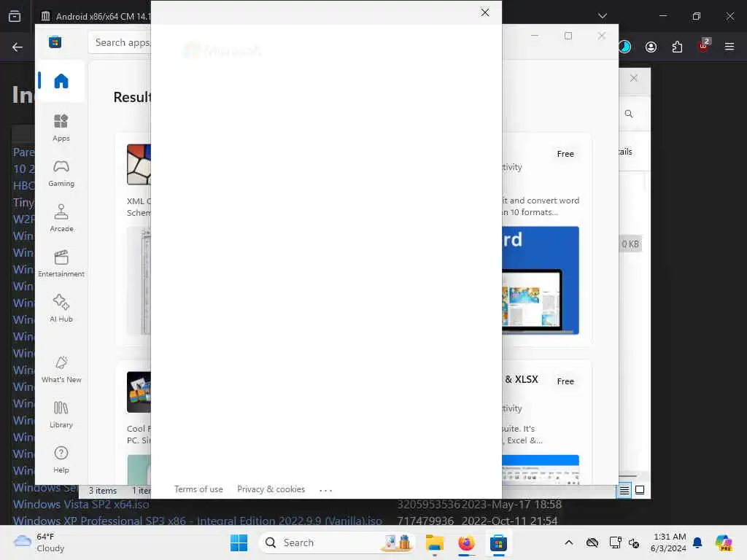Viewport: 747px width, 560px height.
Task: Click the Microsoft Store logo icon
Action: 55,42
